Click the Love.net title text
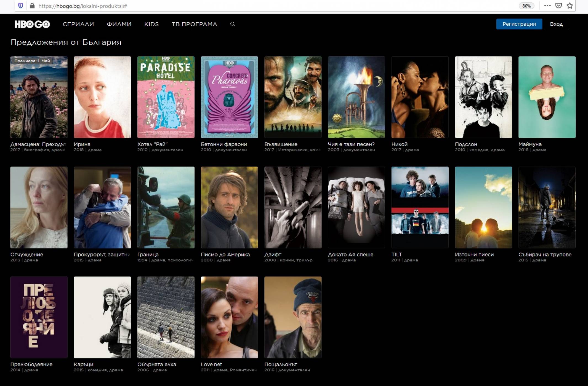This screenshot has height=386, width=588. (x=211, y=364)
